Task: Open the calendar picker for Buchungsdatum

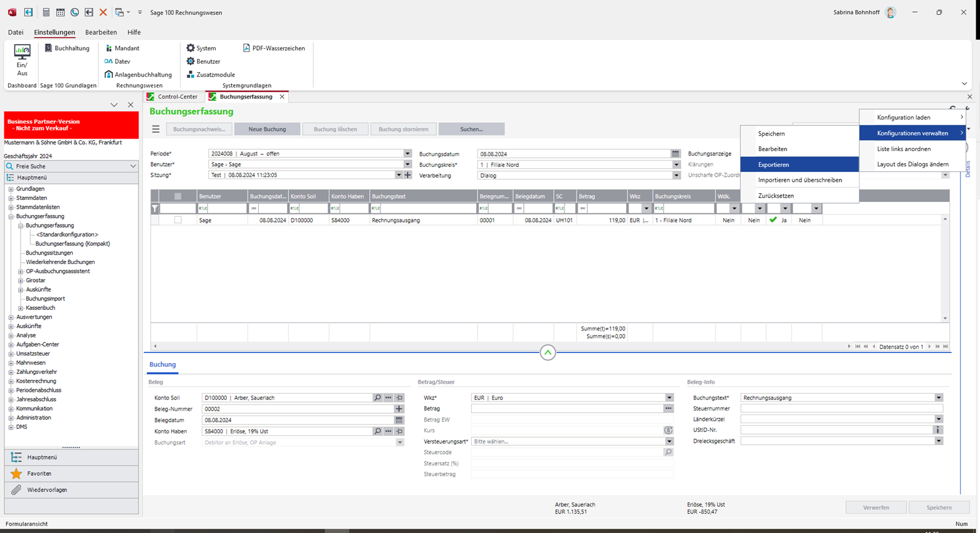Action: coord(675,154)
